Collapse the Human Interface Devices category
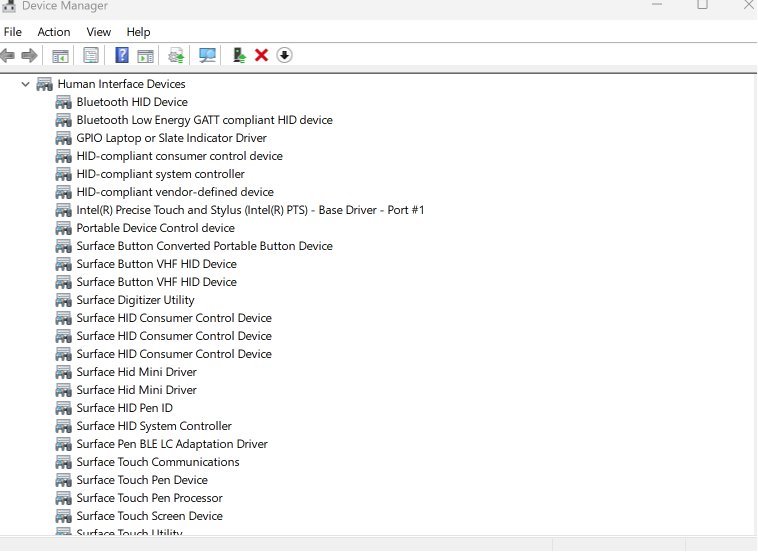Viewport: 758px width, 552px height. click(26, 84)
